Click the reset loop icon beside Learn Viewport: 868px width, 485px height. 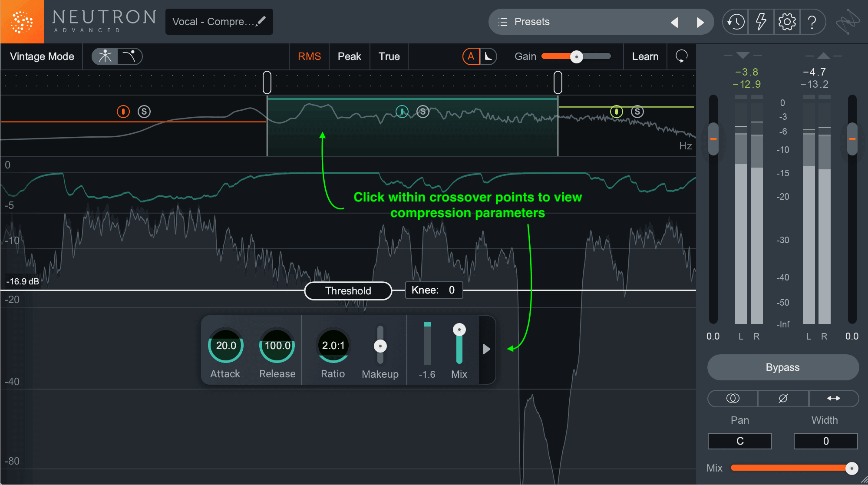click(682, 56)
